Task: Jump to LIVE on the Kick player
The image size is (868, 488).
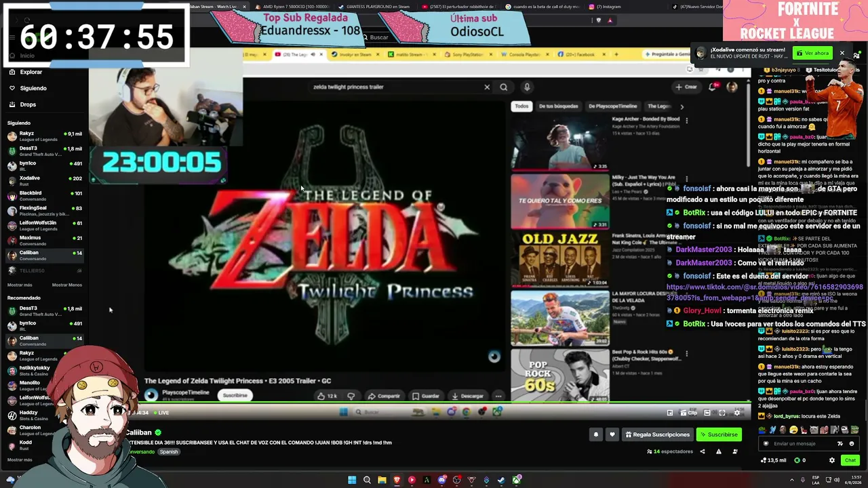Action: point(161,413)
